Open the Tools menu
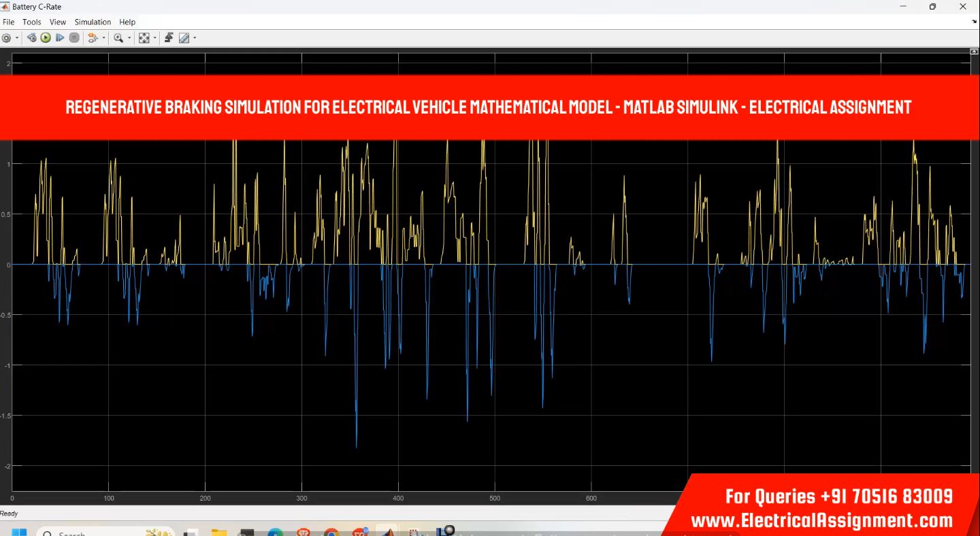 [32, 22]
